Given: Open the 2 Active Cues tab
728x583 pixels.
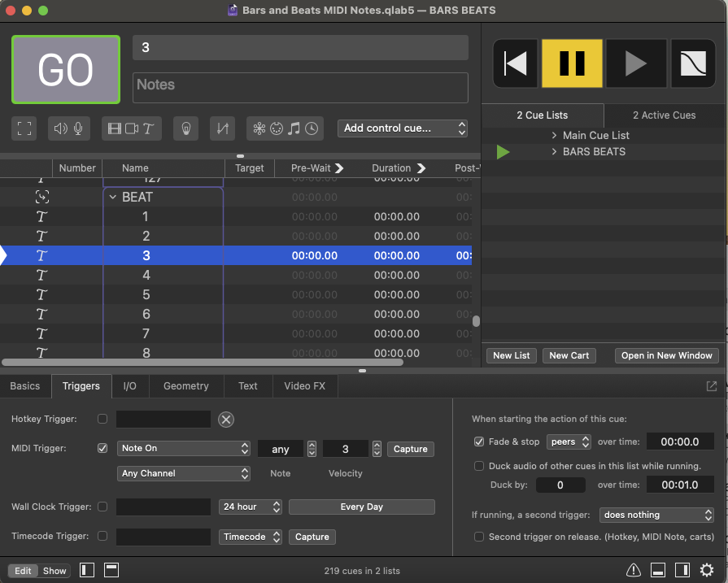Looking at the screenshot, I should (664, 115).
